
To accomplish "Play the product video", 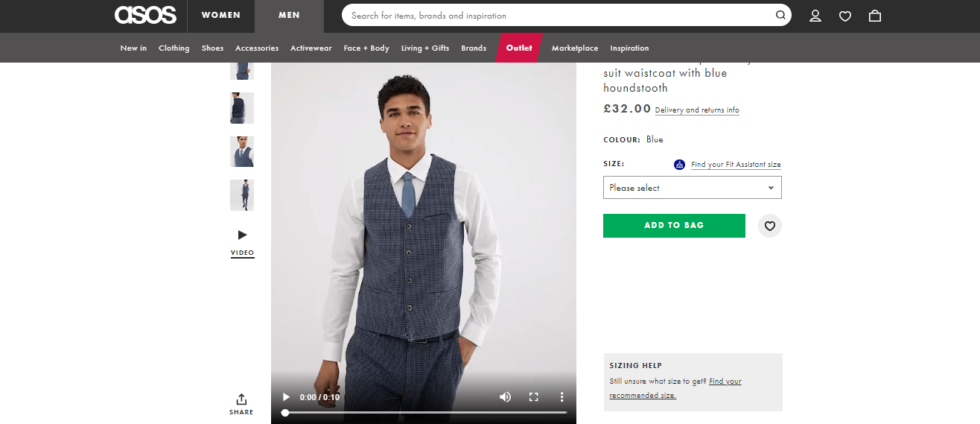I will click(287, 397).
